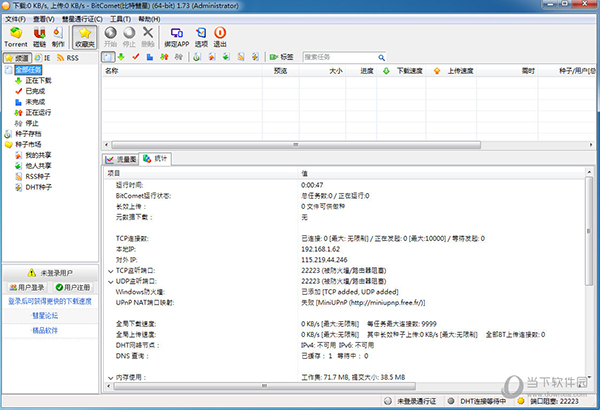The height and width of the screenshot is (410, 600).
Task: Click the 开始 start task button
Action: tap(111, 37)
